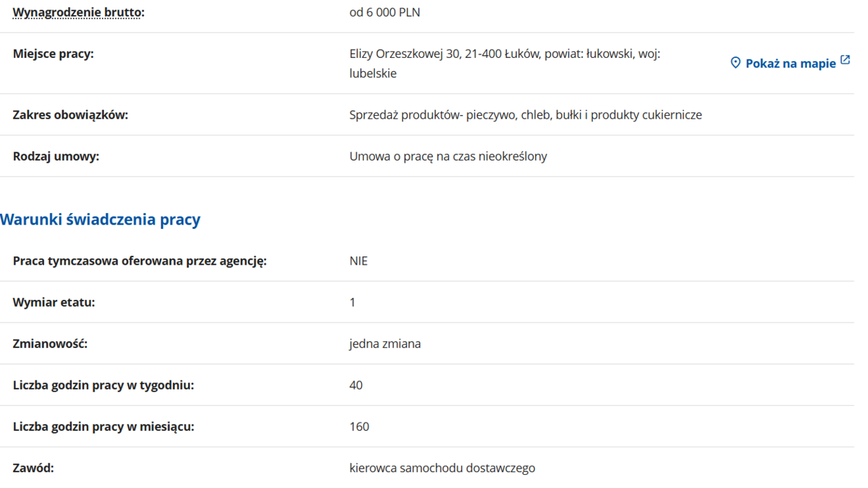Click the Rodzaj umowy label
This screenshot has width=868, height=488.
click(x=56, y=156)
